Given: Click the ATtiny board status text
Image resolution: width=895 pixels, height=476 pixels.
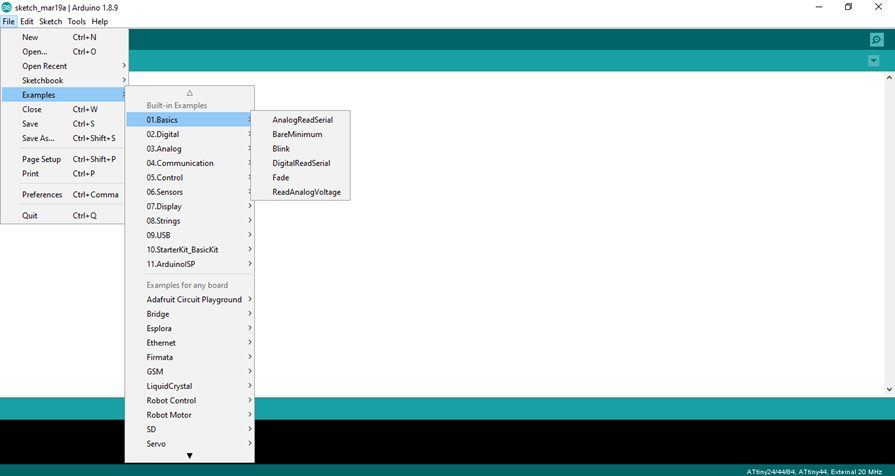Looking at the screenshot, I should pyautogui.click(x=814, y=471).
